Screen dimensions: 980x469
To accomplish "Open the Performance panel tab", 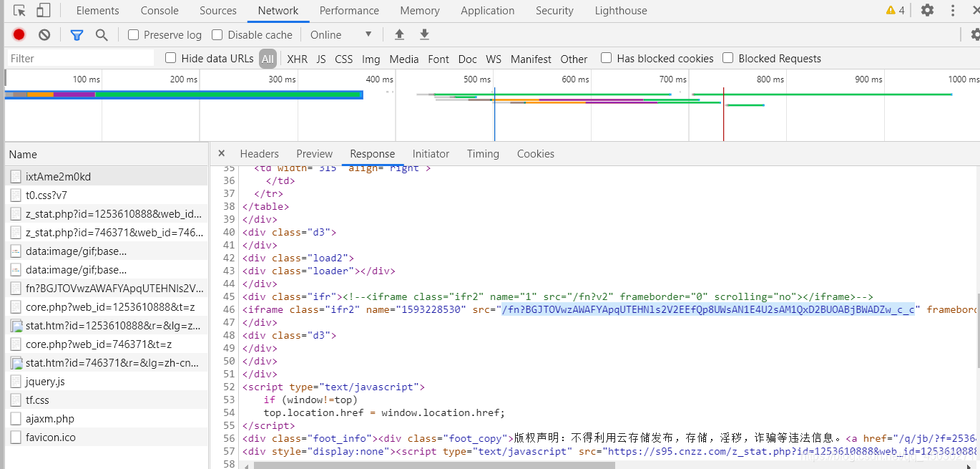I will 349,11.
